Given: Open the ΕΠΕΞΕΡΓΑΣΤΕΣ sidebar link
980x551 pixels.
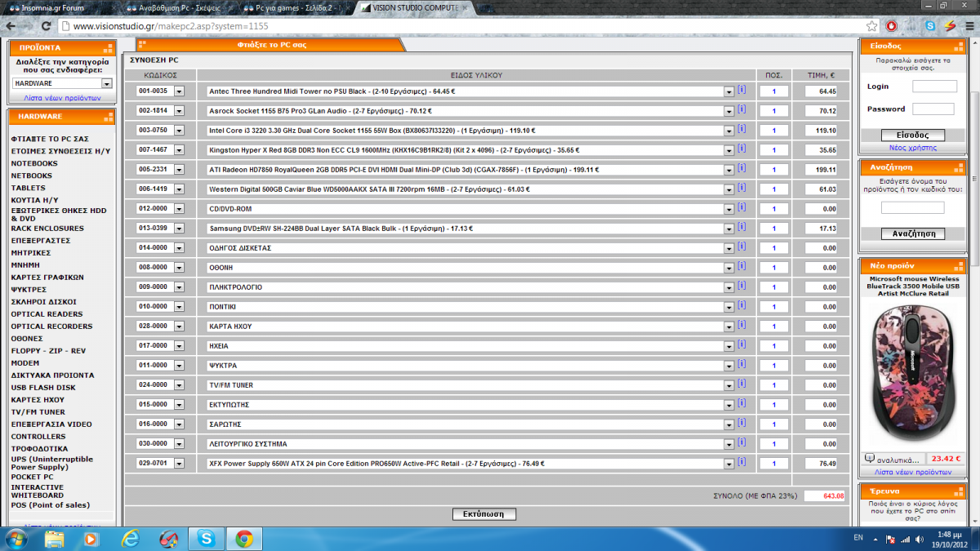Looking at the screenshot, I should coord(41,241).
